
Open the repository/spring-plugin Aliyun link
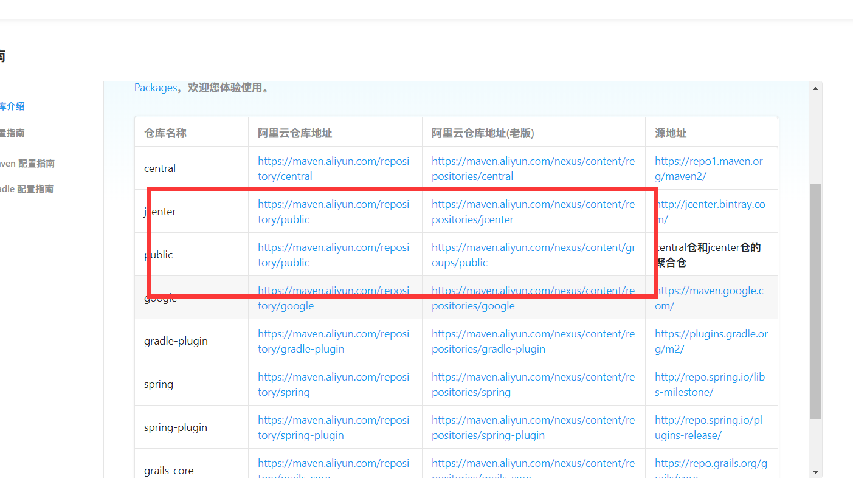(333, 427)
